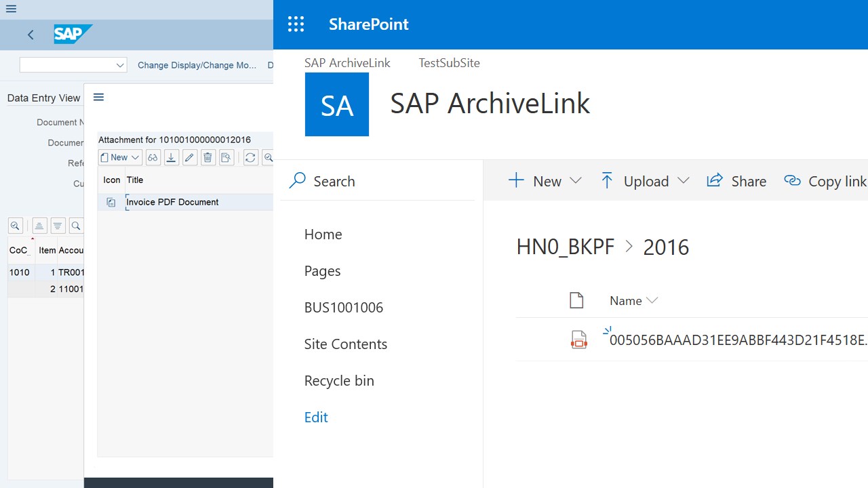Click the SAP logo
Viewport: 868px width, 488px height.
(73, 34)
